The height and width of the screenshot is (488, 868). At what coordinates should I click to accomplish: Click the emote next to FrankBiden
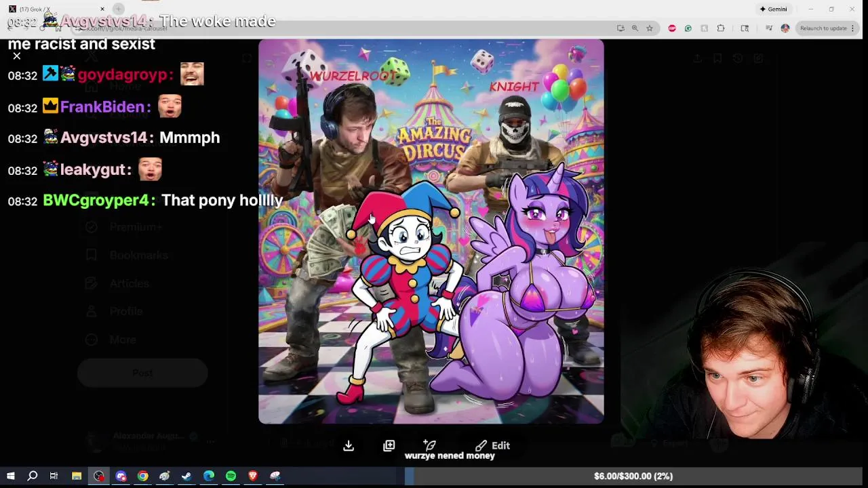(170, 106)
